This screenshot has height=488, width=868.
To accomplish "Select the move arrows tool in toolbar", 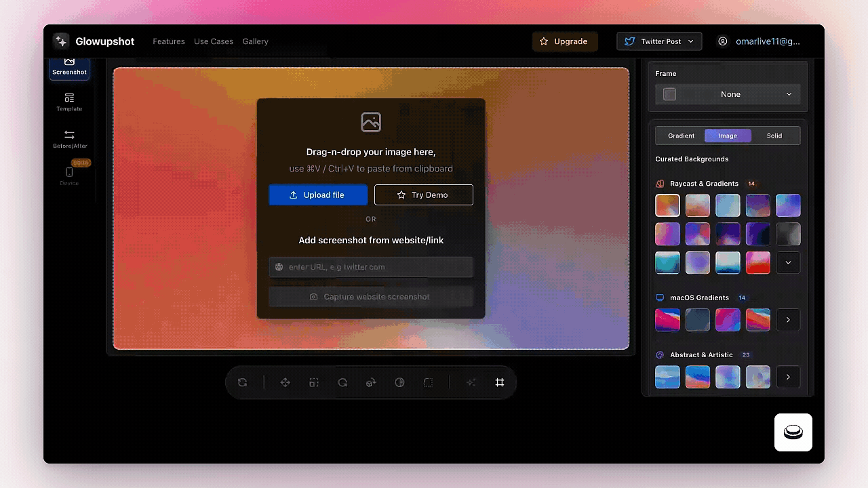I will (285, 382).
